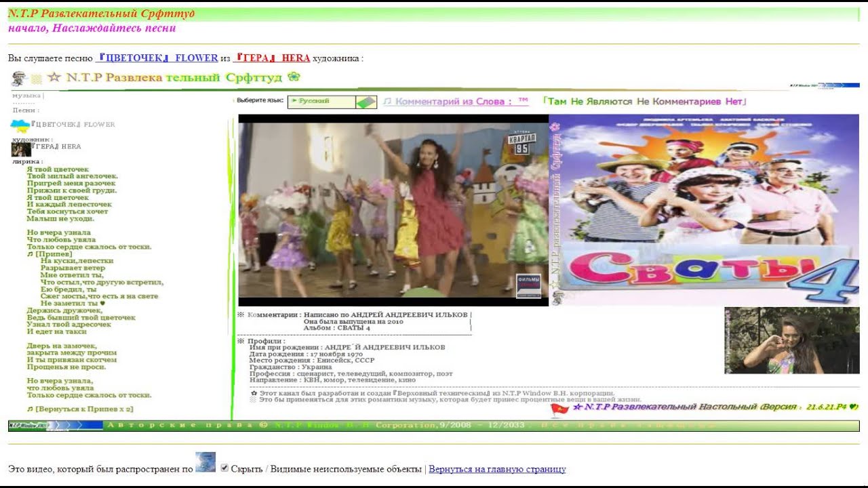Open the ЦВЕТОЧЕК FLOWER song link
The image size is (868, 488).
pos(157,58)
